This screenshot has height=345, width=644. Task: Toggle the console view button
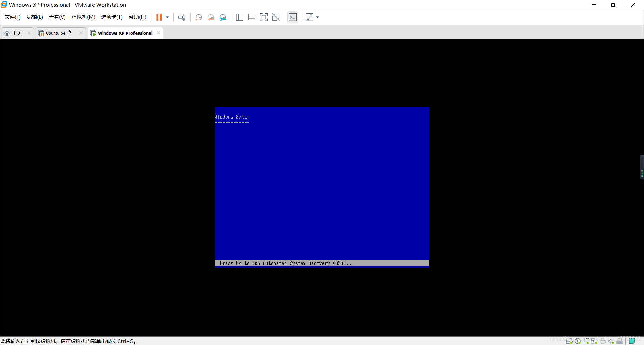(x=292, y=17)
